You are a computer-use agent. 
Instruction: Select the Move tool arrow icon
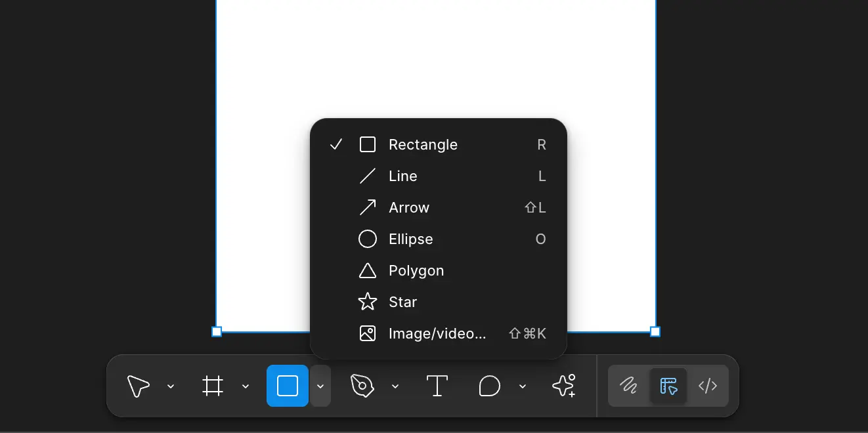point(138,386)
